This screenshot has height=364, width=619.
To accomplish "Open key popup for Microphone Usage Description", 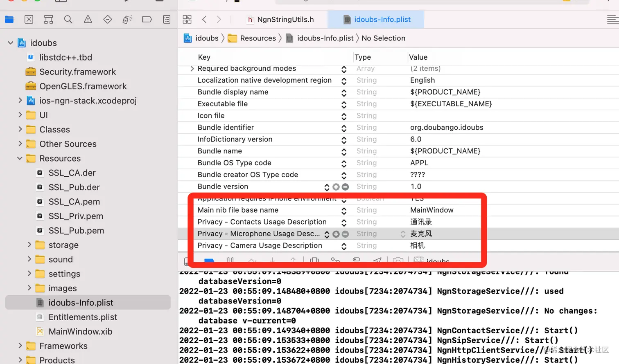I will pyautogui.click(x=327, y=234).
